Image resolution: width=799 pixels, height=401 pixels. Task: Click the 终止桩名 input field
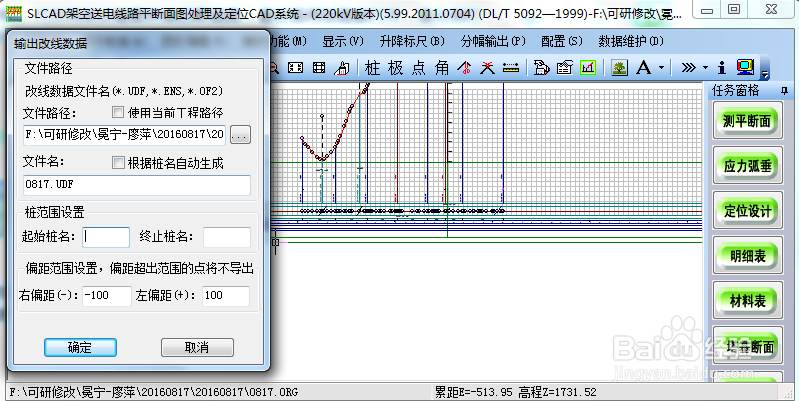pos(227,237)
